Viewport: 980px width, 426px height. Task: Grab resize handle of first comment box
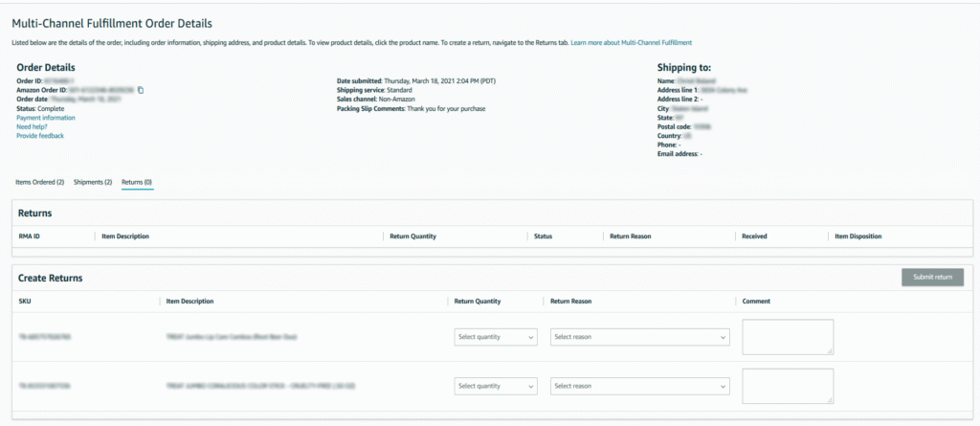(x=830, y=351)
